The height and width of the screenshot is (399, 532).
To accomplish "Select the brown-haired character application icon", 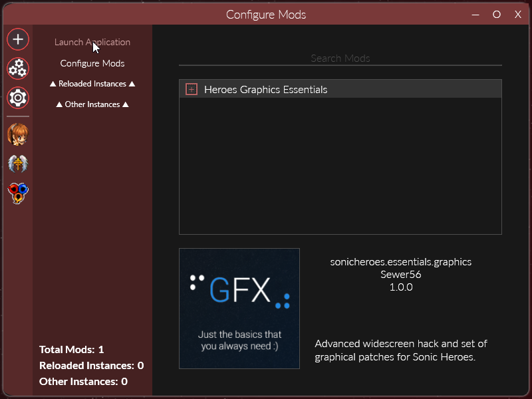I will (x=18, y=134).
